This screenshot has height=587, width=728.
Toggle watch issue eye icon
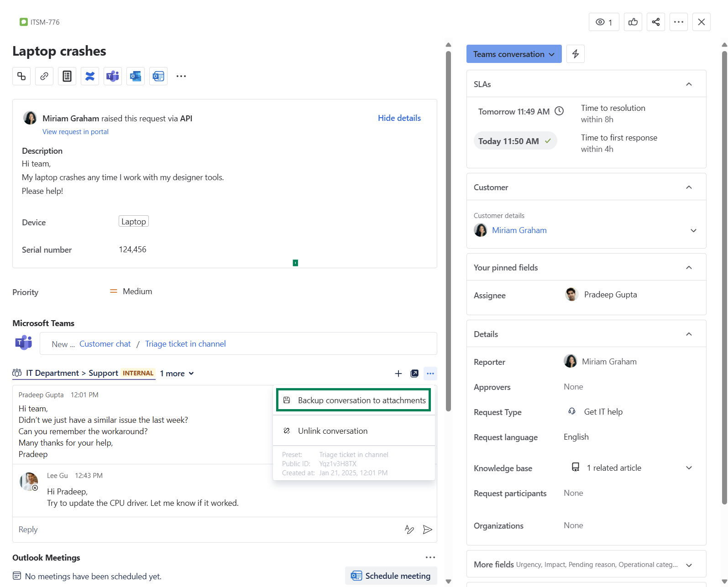[x=604, y=22]
